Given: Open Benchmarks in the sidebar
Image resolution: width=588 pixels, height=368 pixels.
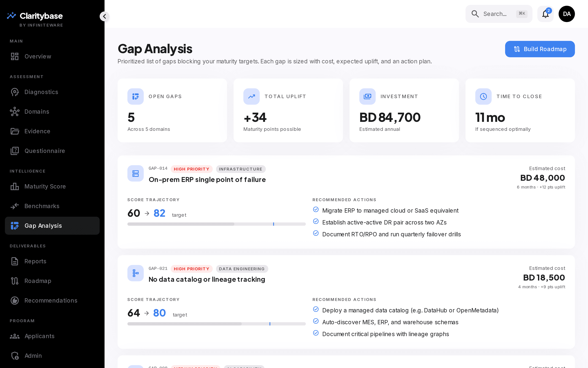Looking at the screenshot, I should click(52, 206).
